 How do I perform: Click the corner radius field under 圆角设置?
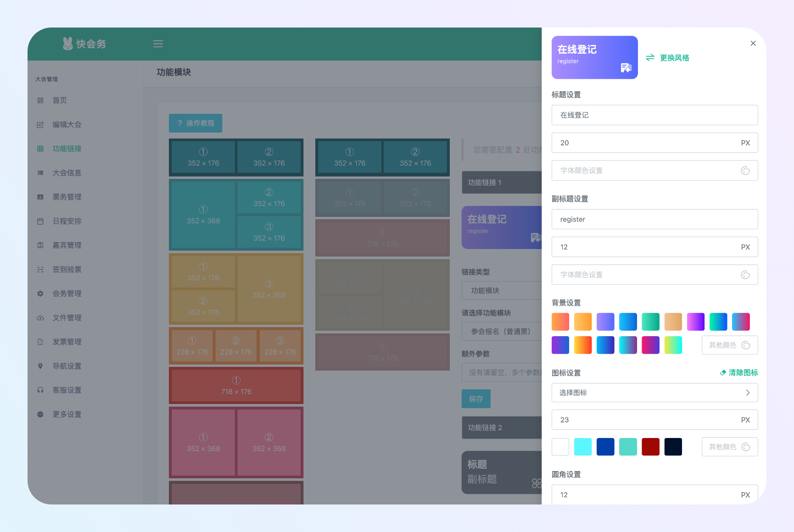654,494
